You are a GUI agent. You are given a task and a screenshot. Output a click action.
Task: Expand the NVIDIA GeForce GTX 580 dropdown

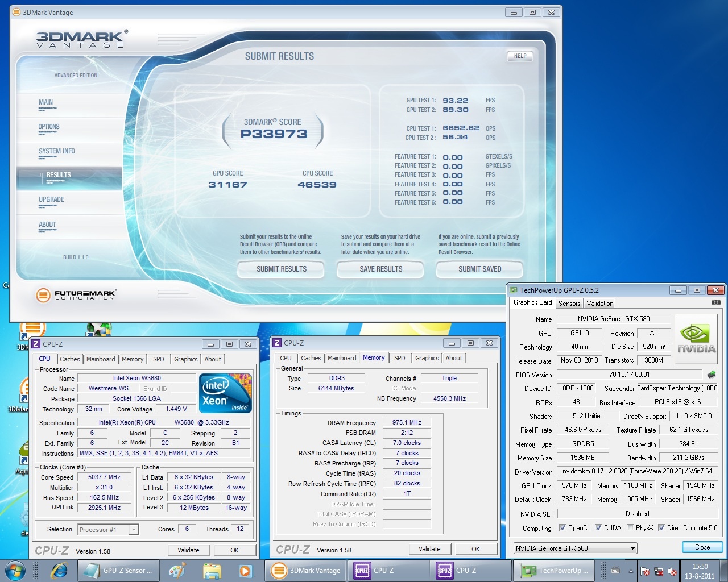tap(632, 548)
